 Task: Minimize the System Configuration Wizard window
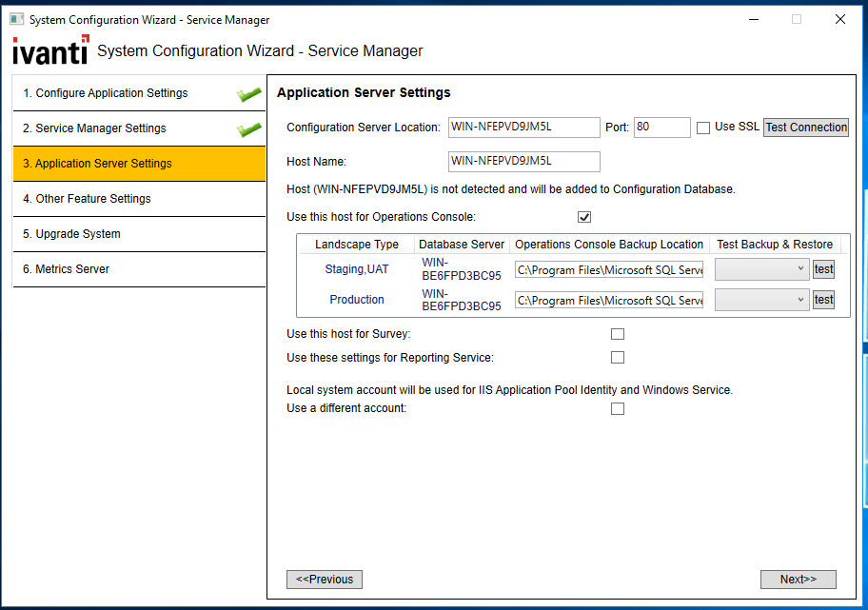[x=754, y=19]
